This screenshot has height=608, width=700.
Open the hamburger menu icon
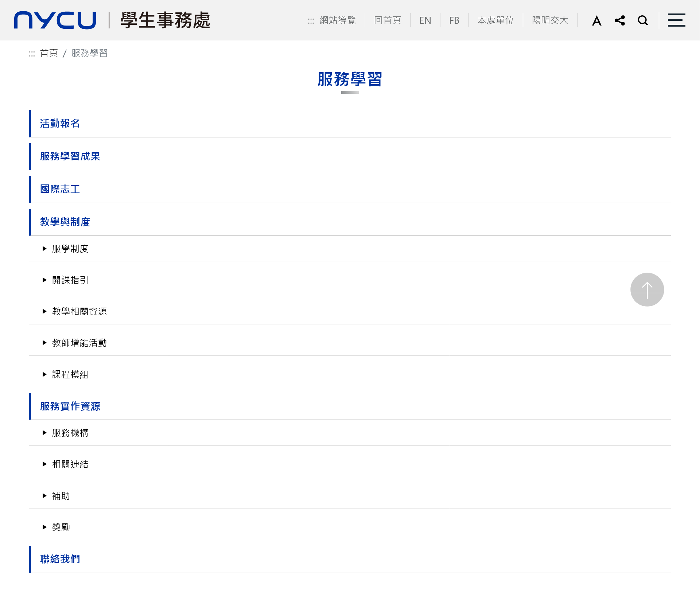point(676,20)
